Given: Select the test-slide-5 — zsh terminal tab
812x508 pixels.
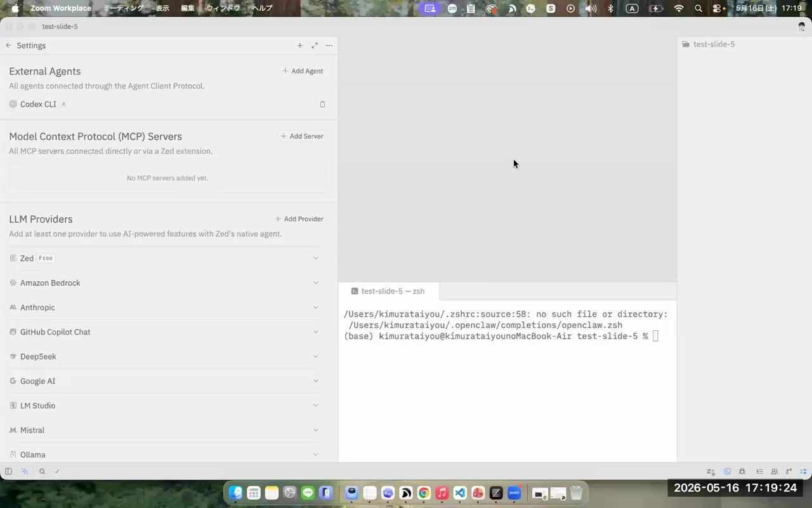Looking at the screenshot, I should (x=388, y=291).
